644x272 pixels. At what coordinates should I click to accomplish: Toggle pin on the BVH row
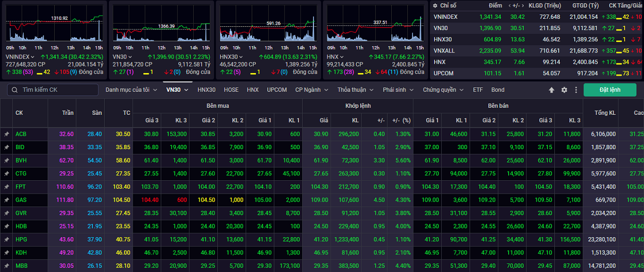6,160
